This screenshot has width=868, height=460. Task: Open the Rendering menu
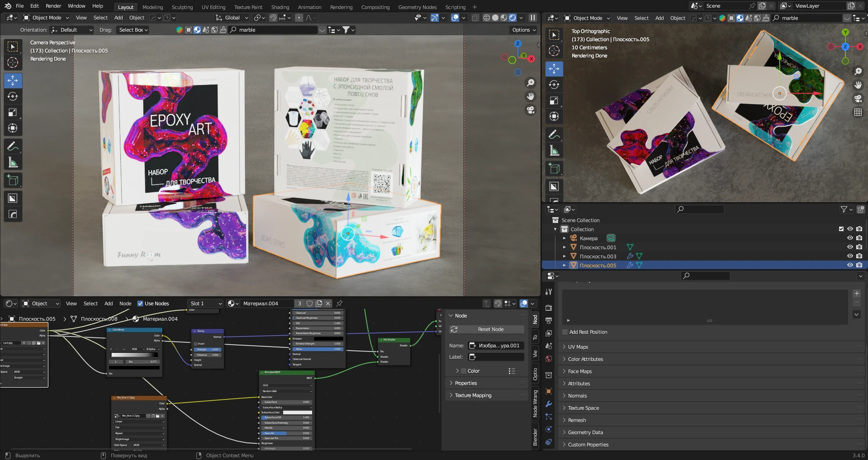341,7
